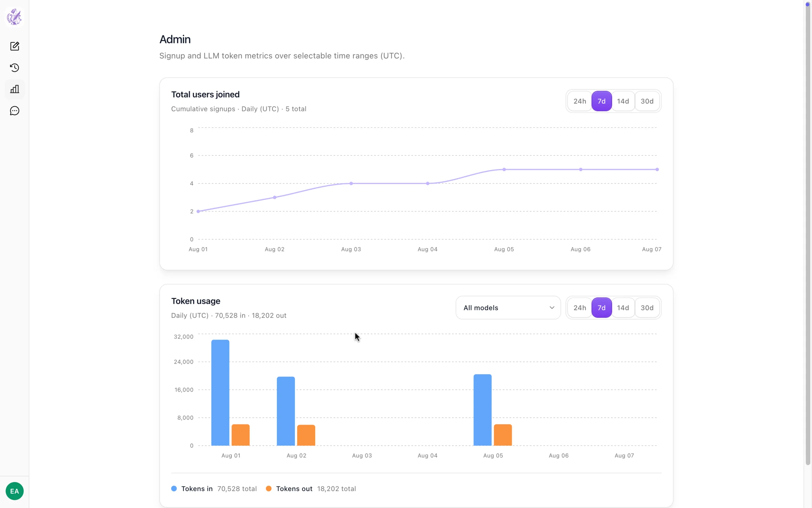
Task: Select 24h range for Token usage
Action: pos(580,308)
